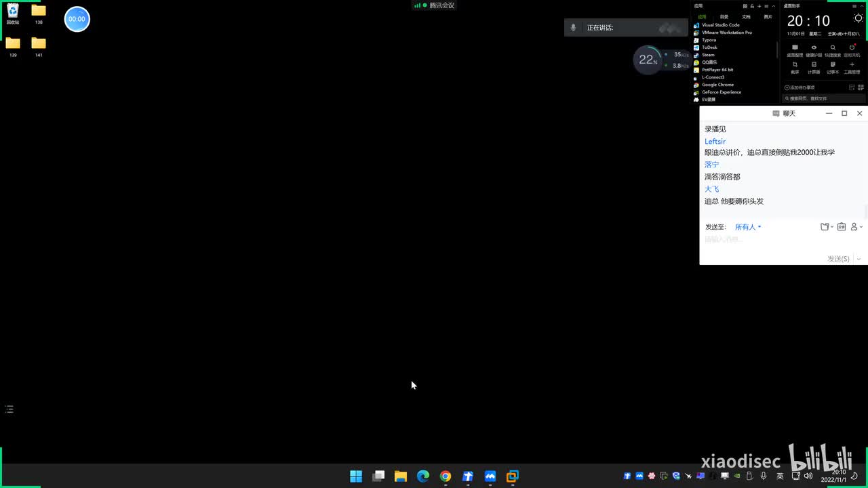
Task: Click the tray microphone icon
Action: coord(764,476)
